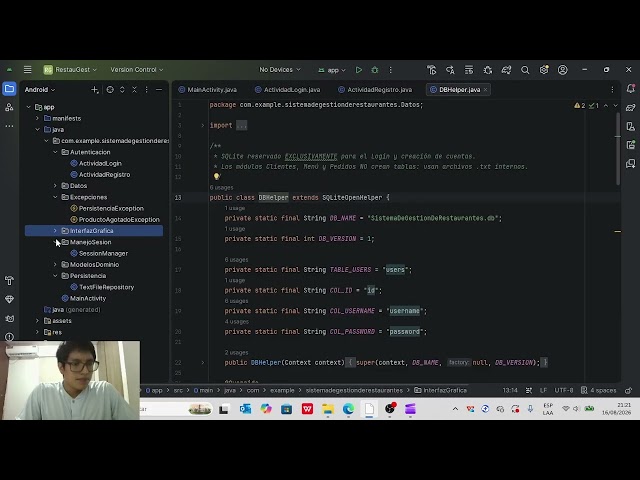
Task: Switch to the ActividadRegistro.java tab
Action: [375, 89]
